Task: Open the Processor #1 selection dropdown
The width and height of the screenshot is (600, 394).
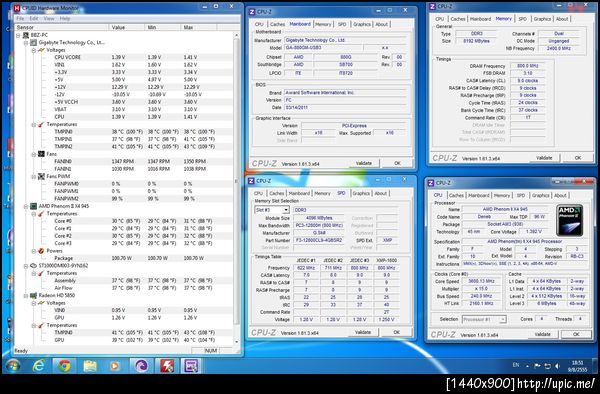Action: (502, 319)
